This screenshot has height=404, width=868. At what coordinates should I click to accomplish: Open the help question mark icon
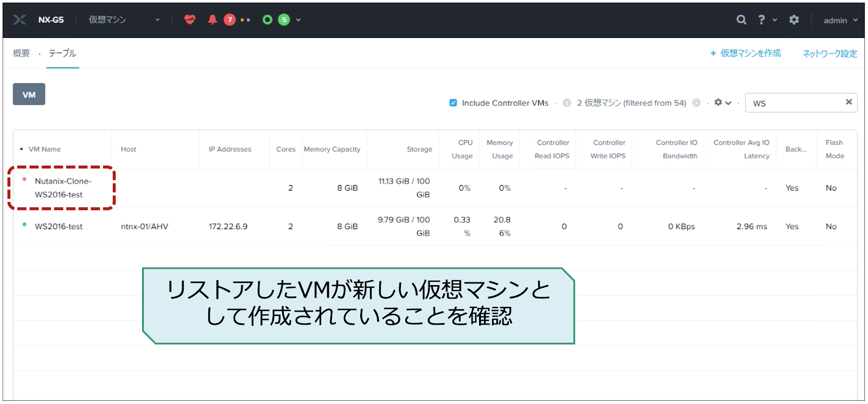tap(762, 20)
